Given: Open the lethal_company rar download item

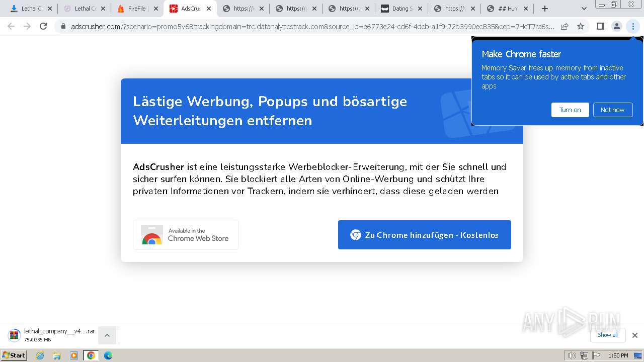Looking at the screenshot, I should [x=51, y=335].
